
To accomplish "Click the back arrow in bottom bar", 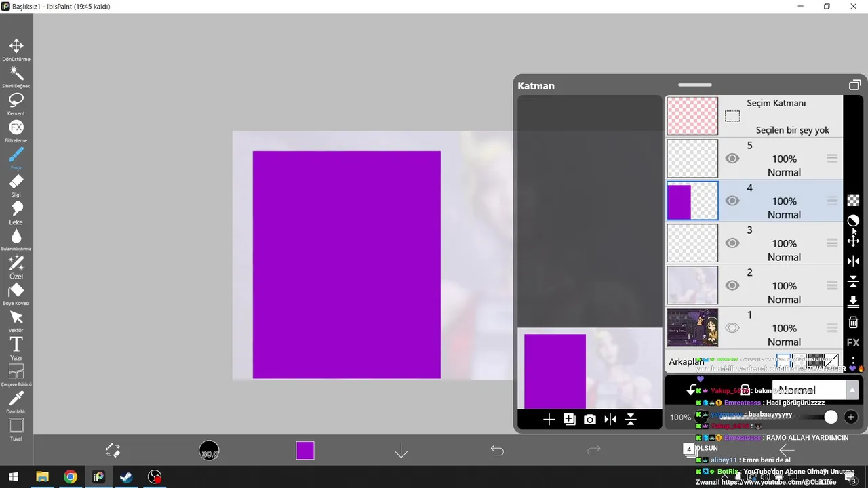I will tap(787, 450).
